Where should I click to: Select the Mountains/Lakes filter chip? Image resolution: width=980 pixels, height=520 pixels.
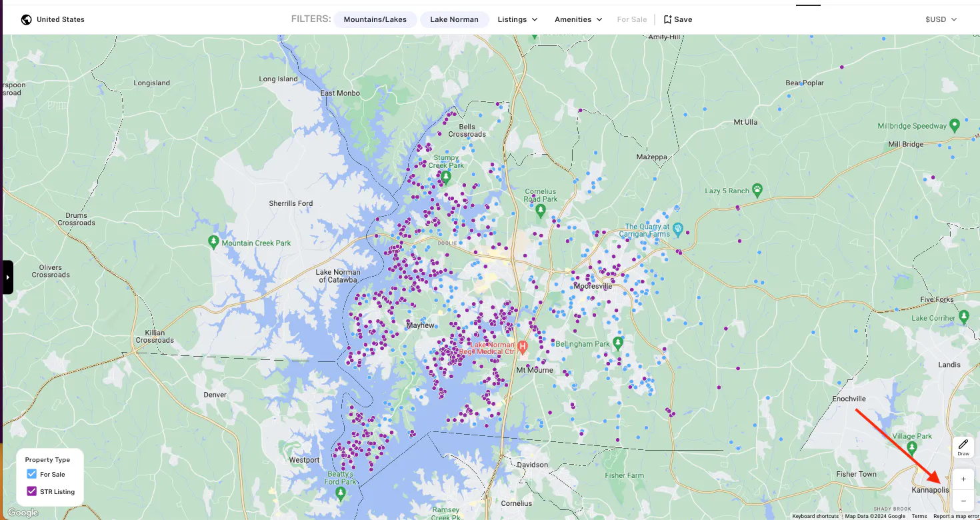[x=375, y=19]
